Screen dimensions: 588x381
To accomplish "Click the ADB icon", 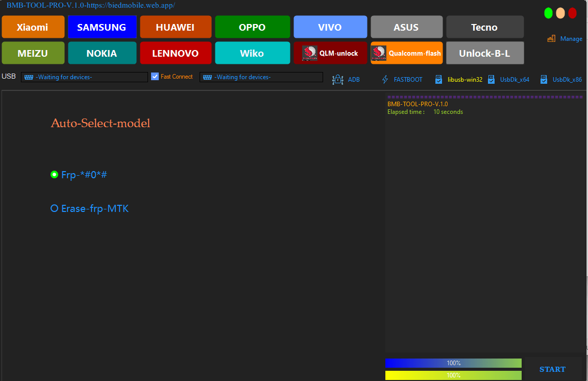I will (337, 80).
